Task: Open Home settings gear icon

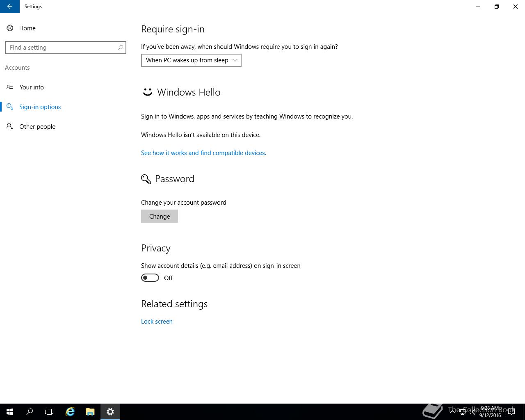Action: point(10,28)
